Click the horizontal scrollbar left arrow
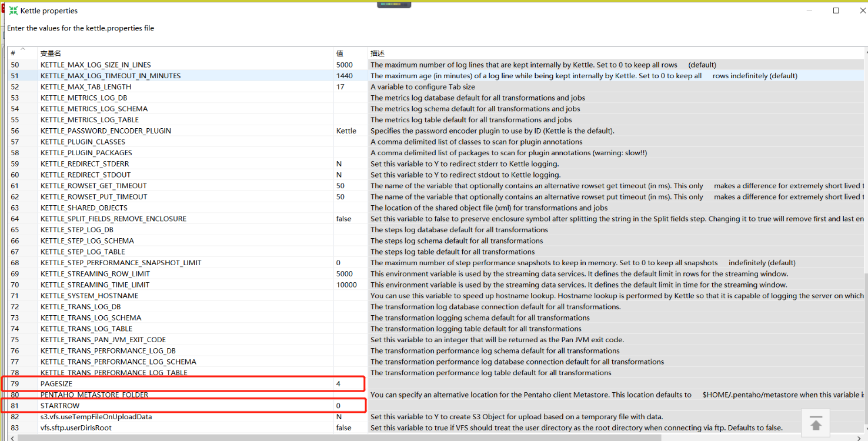Image resolution: width=868 pixels, height=441 pixels. pos(12,437)
